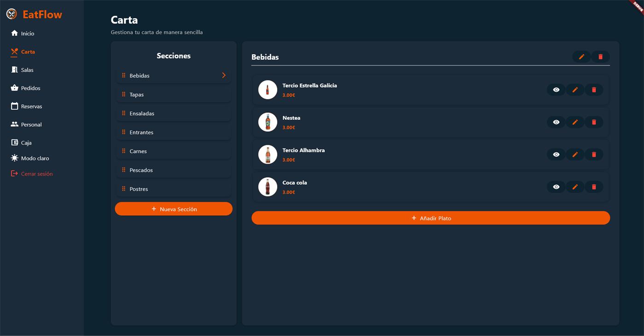
Task: Select Carta in the sidebar
Action: pos(23,52)
